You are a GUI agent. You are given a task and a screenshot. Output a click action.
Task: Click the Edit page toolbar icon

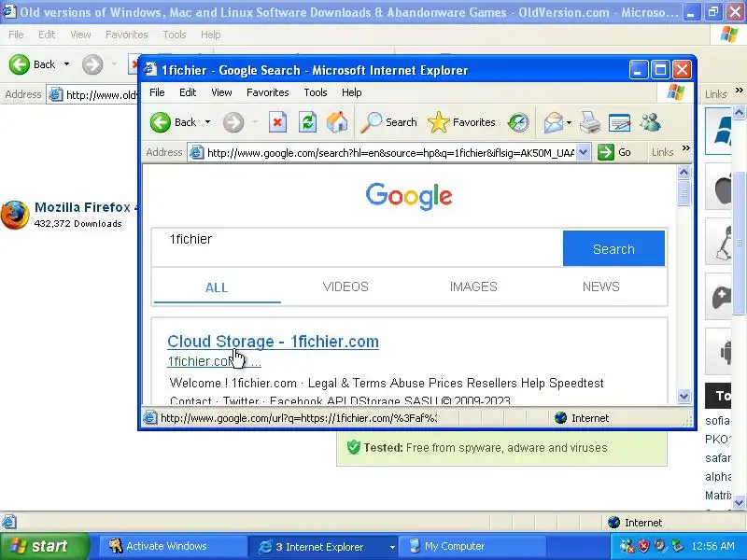pyautogui.click(x=619, y=123)
